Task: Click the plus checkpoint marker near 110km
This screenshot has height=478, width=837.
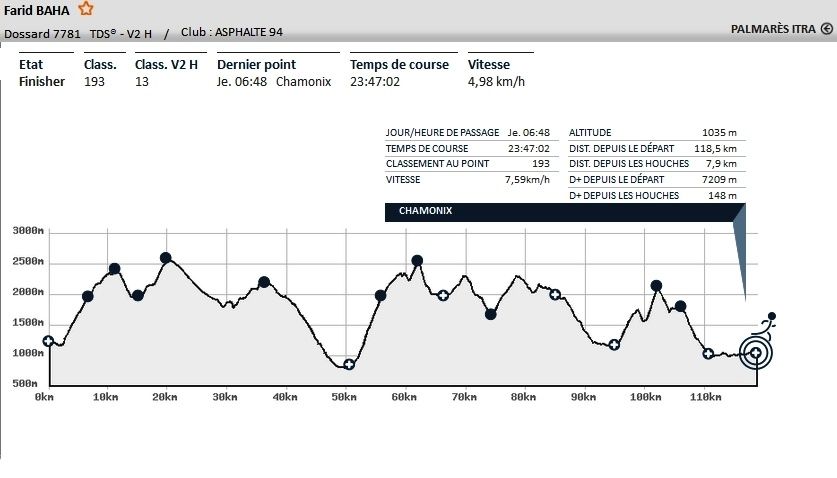Action: click(708, 353)
